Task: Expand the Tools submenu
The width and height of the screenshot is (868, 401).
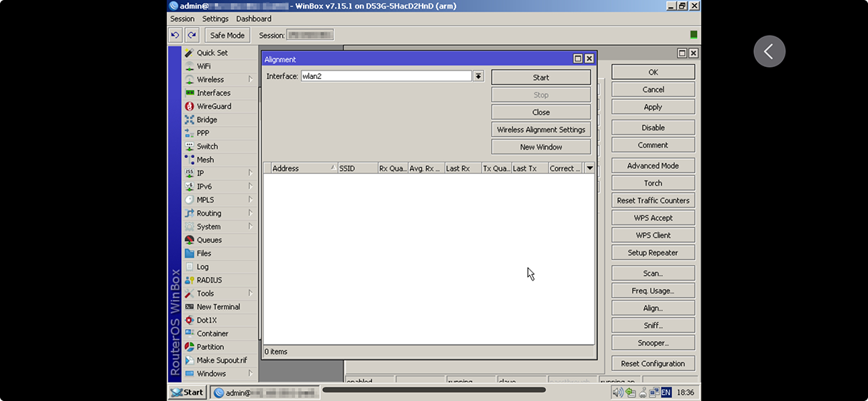Action: tap(251, 293)
